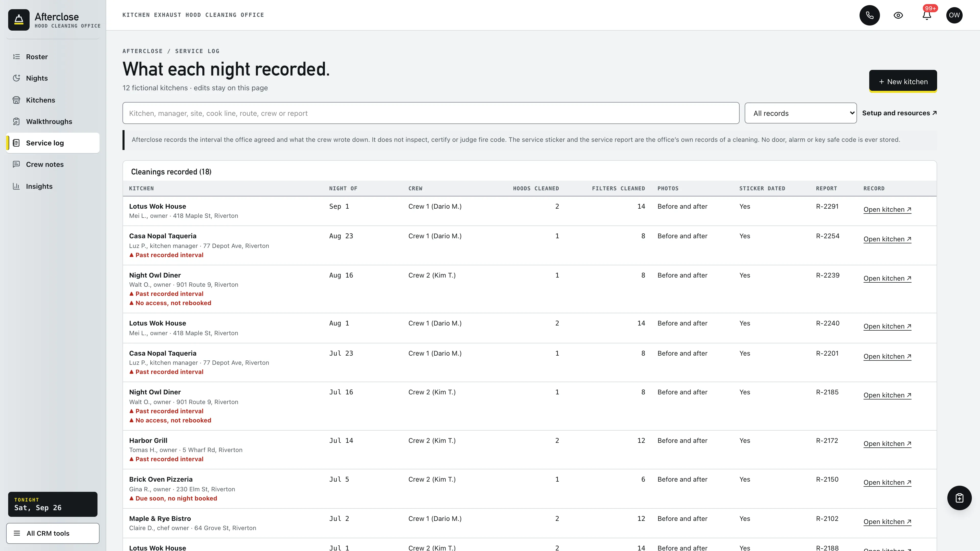Viewport: 980px width, 551px height.
Task: Click the floating clipboard-plus button
Action: tap(959, 498)
